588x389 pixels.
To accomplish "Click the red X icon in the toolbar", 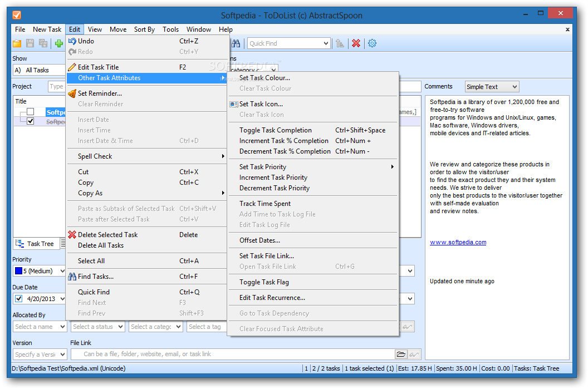I will [x=356, y=43].
